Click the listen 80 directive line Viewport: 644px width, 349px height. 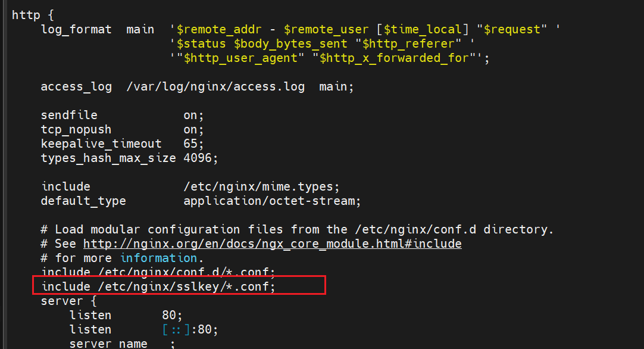[125, 315]
